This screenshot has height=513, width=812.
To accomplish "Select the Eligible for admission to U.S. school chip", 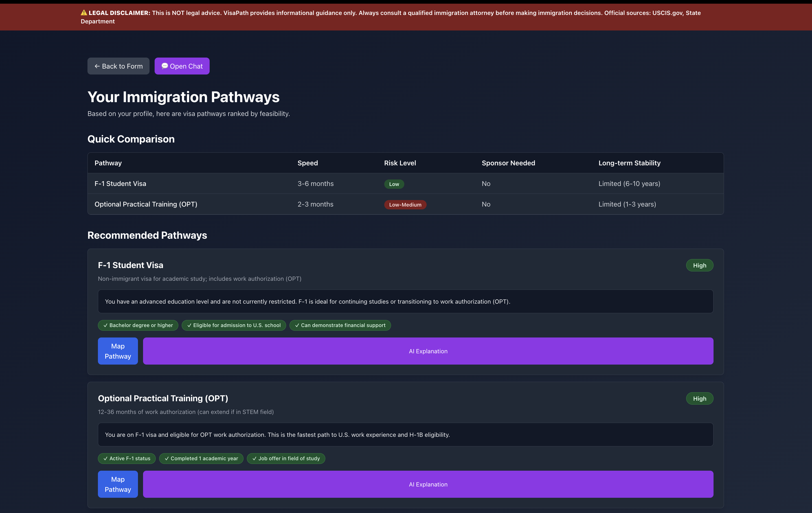I will pos(234,325).
